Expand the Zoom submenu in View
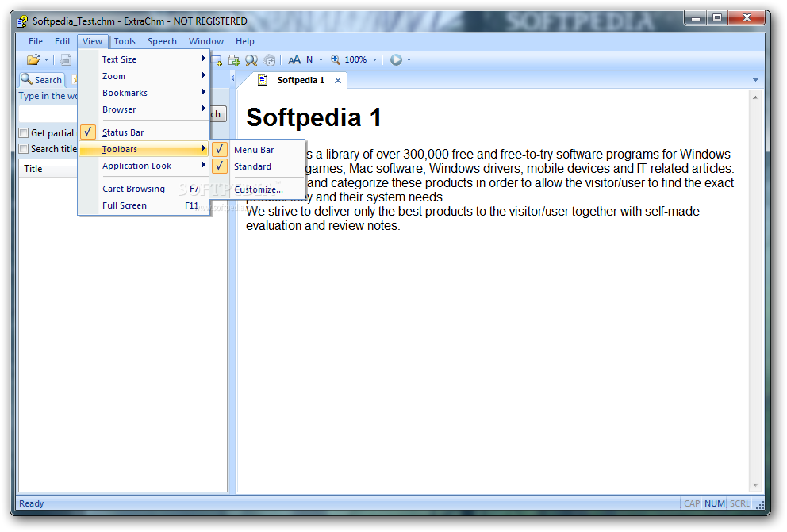Viewport: 787px width, 532px height. (144, 75)
